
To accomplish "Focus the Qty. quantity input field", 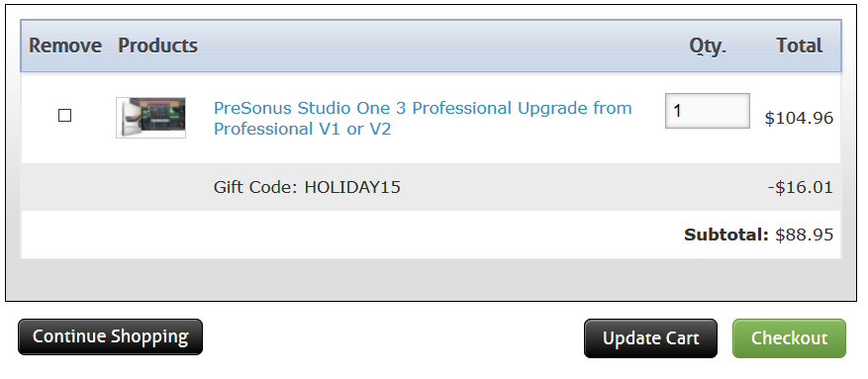I will [708, 111].
